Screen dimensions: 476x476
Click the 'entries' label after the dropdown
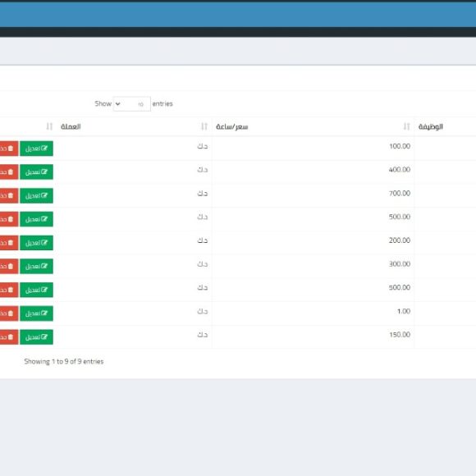pos(162,104)
